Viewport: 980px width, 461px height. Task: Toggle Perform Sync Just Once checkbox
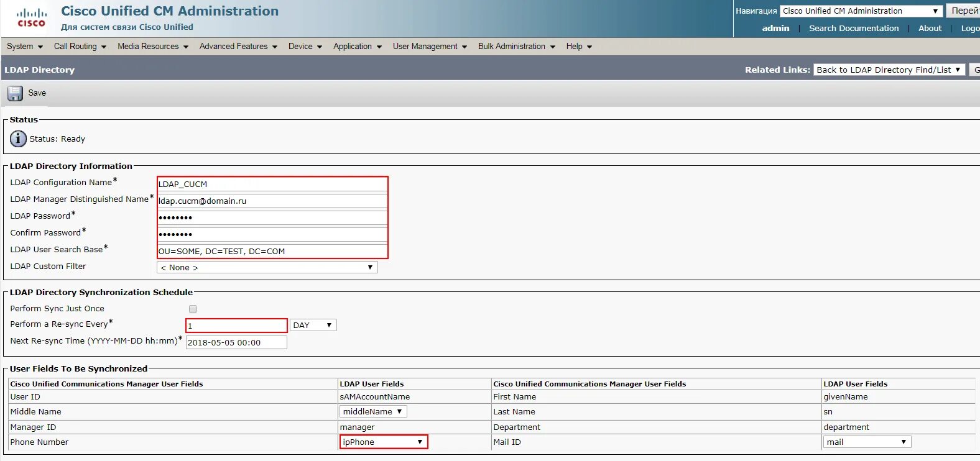(x=193, y=309)
